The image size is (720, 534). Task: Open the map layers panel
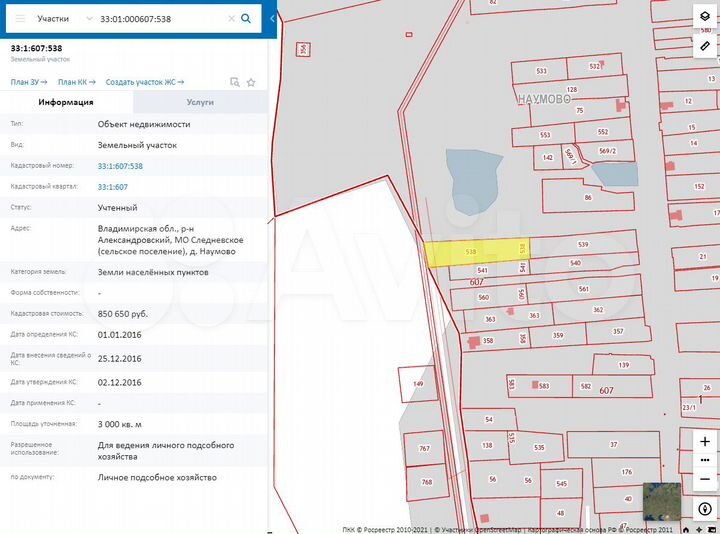tap(705, 19)
